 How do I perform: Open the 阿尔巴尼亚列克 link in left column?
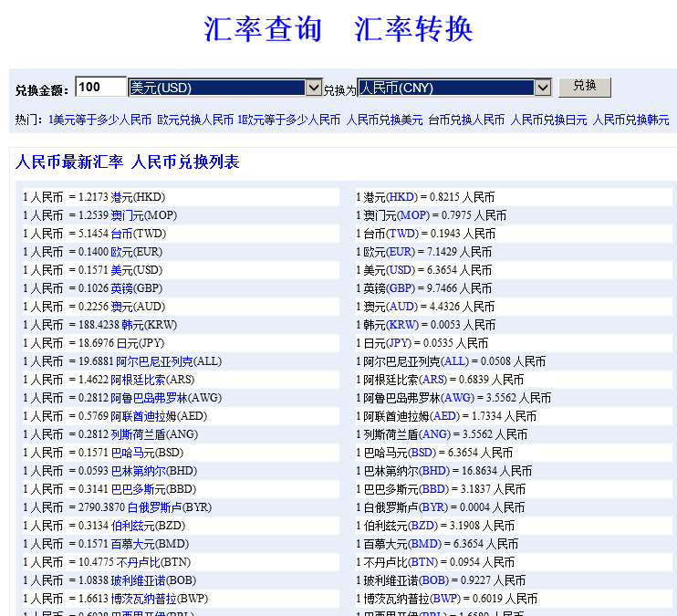click(x=154, y=361)
